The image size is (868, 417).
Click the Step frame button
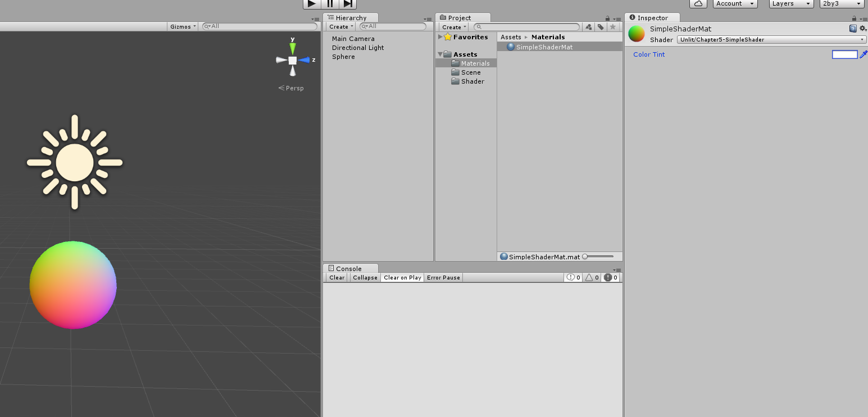coord(348,4)
